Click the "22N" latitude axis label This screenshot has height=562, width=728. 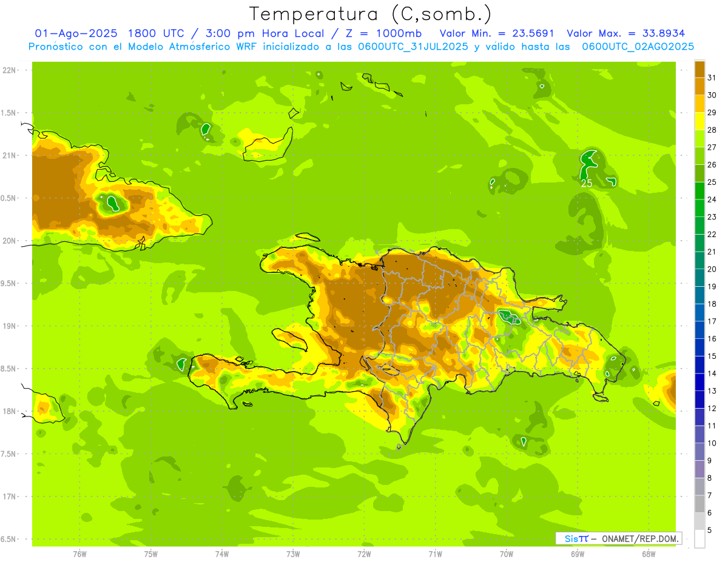[8, 70]
